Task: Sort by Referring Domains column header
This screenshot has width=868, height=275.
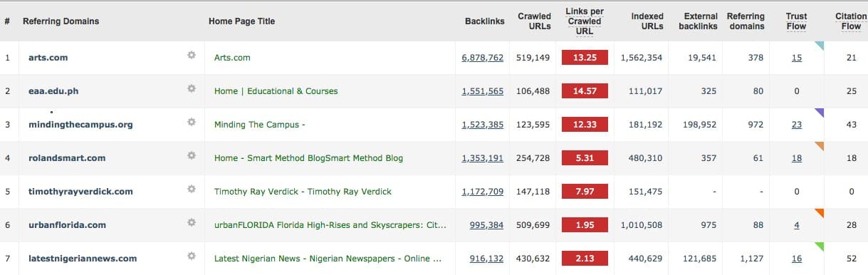Action: tap(61, 21)
